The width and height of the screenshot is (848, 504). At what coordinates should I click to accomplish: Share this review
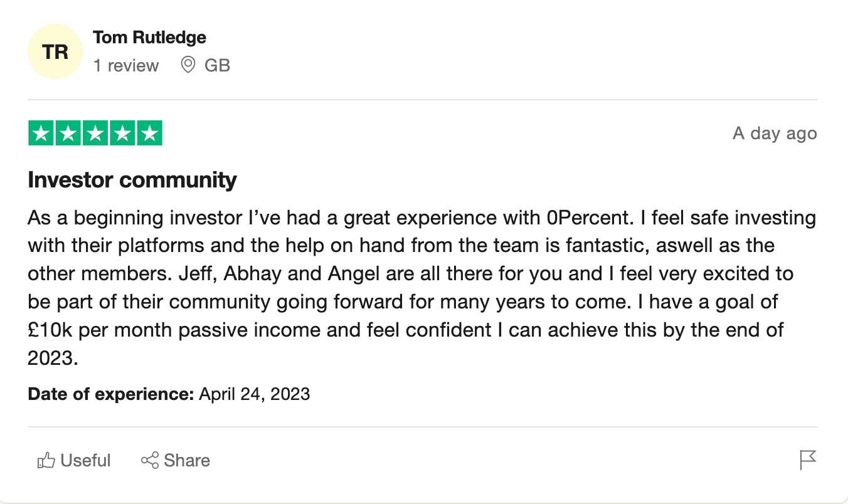coord(175,461)
